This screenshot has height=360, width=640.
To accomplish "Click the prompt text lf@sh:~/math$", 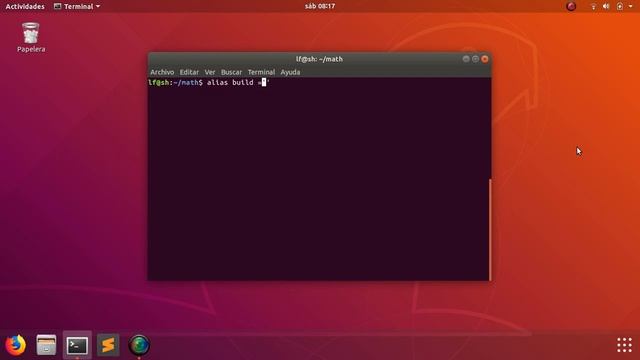I will point(176,82).
